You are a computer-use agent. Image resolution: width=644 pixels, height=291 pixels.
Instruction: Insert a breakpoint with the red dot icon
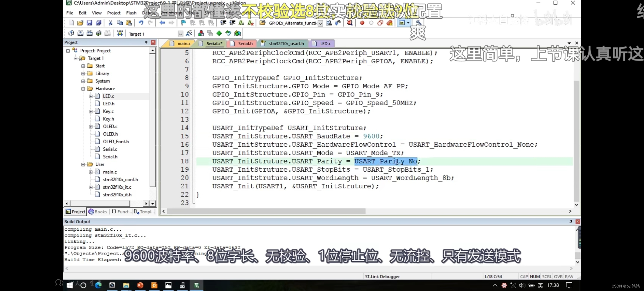362,23
